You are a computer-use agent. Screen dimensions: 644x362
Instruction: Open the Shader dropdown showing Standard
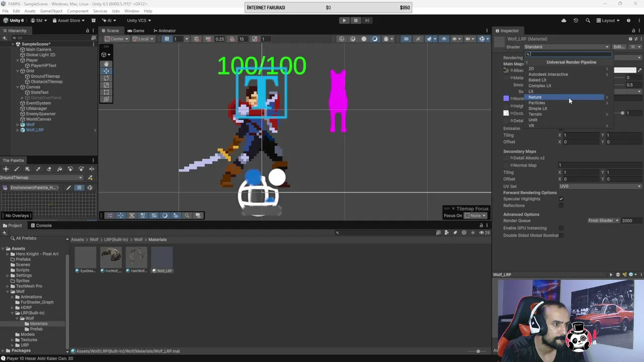coord(567,47)
